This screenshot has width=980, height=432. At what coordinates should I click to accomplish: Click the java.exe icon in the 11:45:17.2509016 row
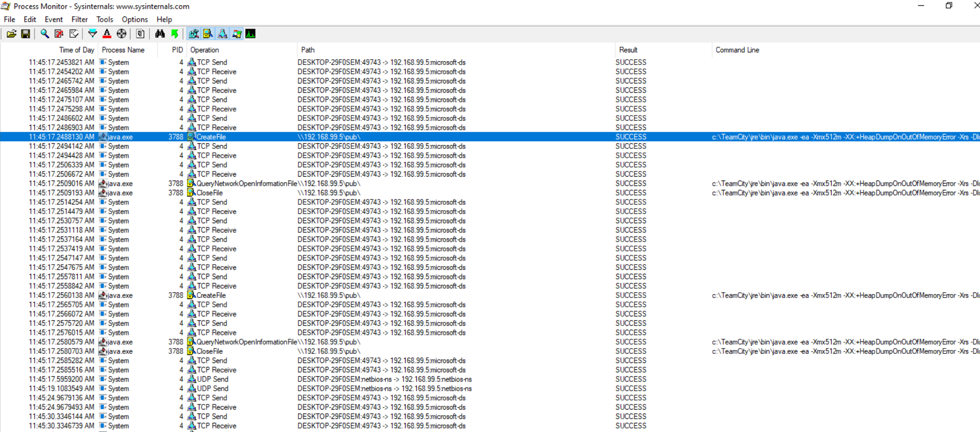[103, 183]
